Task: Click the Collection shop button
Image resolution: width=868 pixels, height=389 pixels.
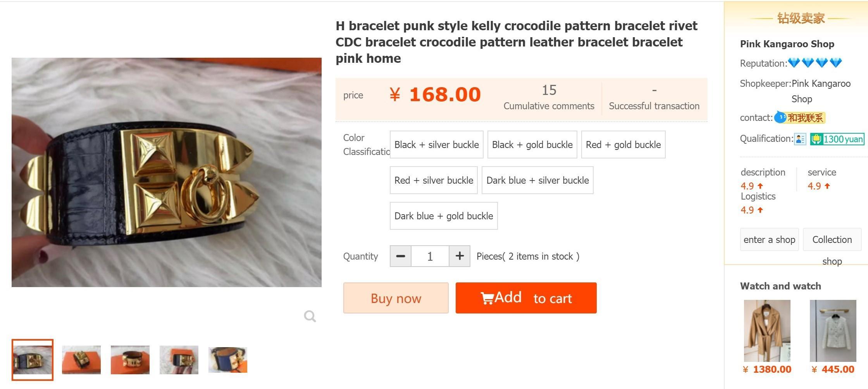Action: pos(832,239)
